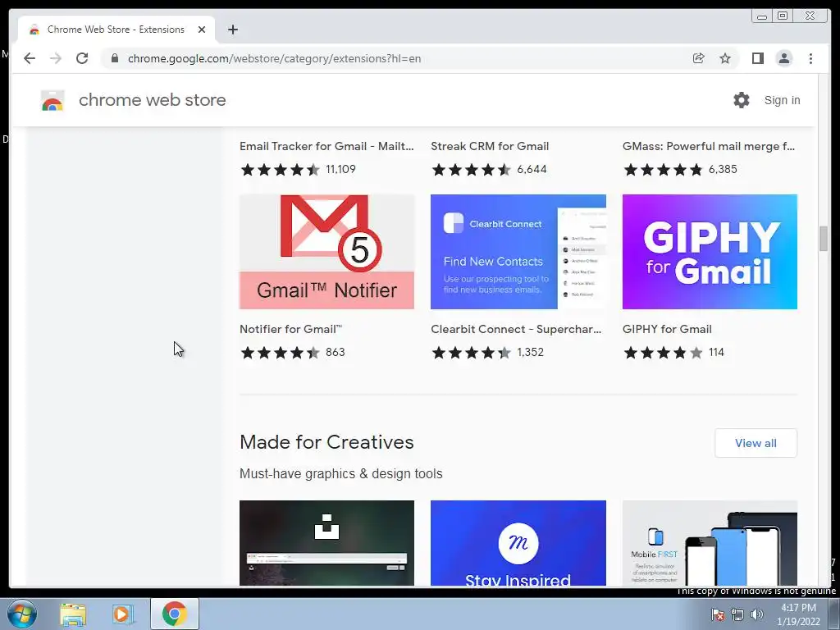Open network status tray icon

pyautogui.click(x=737, y=614)
